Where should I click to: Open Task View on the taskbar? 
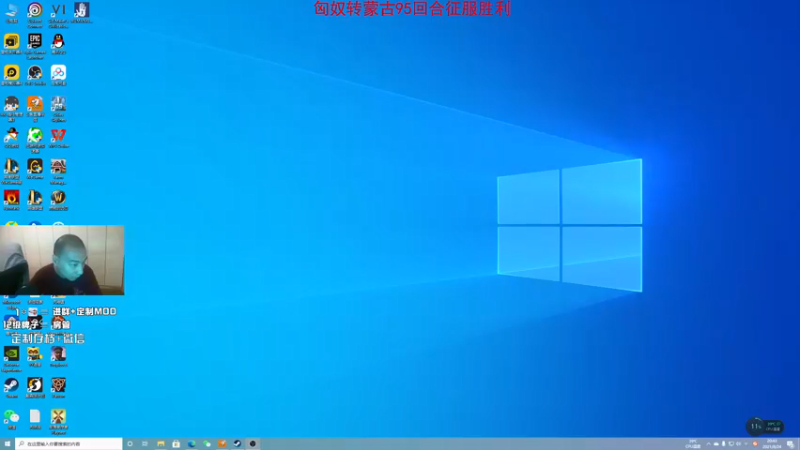coord(145,444)
